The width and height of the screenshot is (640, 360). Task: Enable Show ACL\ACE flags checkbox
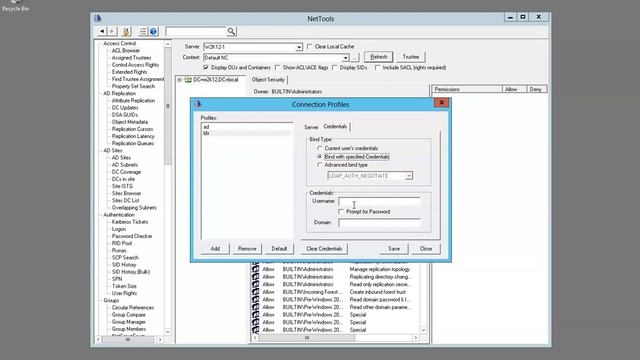pyautogui.click(x=278, y=67)
